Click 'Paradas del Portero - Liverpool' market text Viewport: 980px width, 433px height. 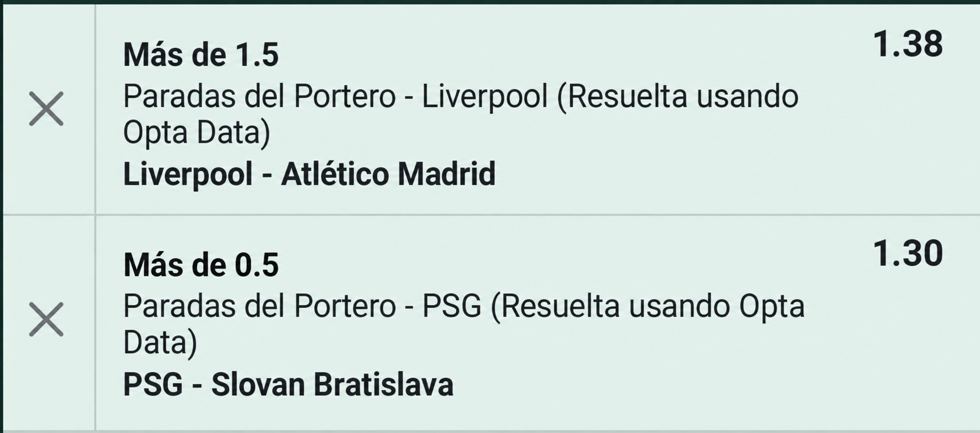coord(336,97)
